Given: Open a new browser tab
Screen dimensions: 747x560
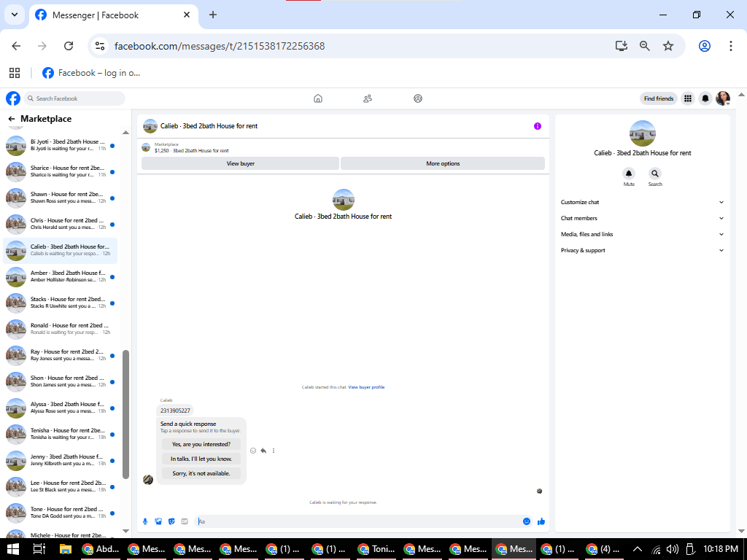Looking at the screenshot, I should tap(213, 15).
